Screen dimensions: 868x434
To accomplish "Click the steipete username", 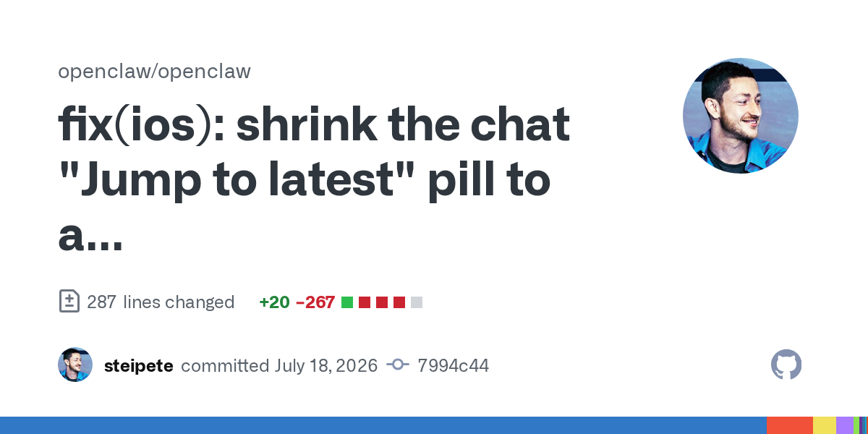I will coord(138,366).
